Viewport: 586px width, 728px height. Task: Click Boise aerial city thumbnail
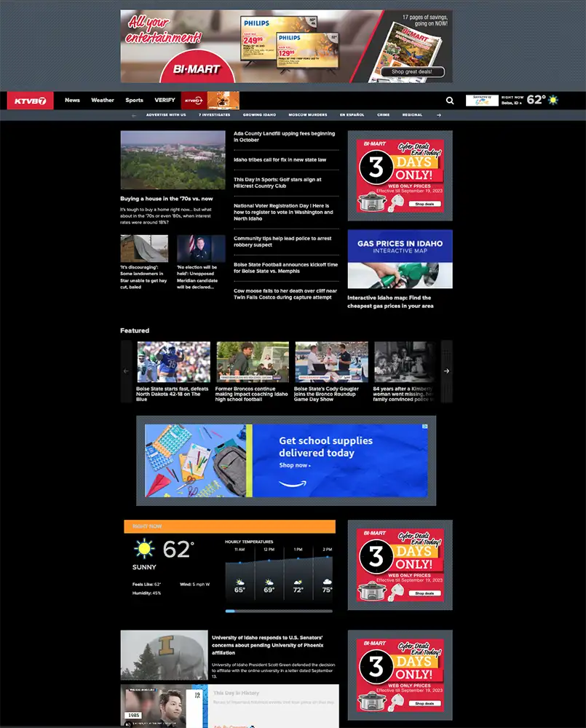pyautogui.click(x=173, y=159)
